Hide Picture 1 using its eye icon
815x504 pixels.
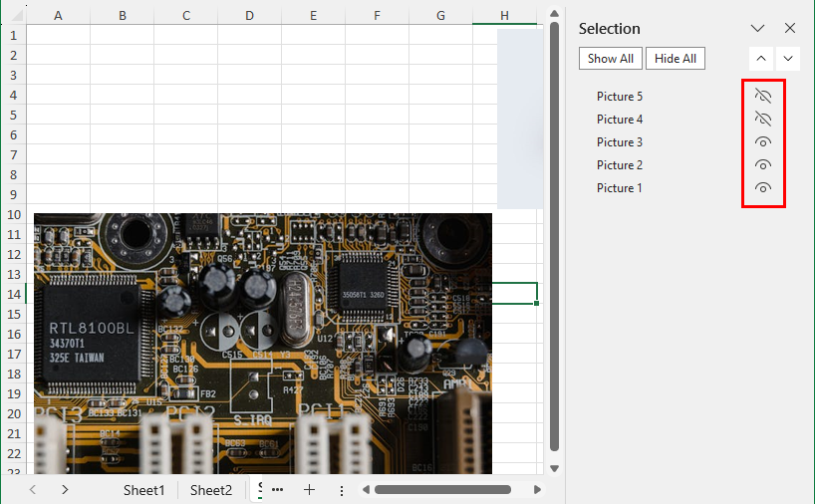pos(762,187)
